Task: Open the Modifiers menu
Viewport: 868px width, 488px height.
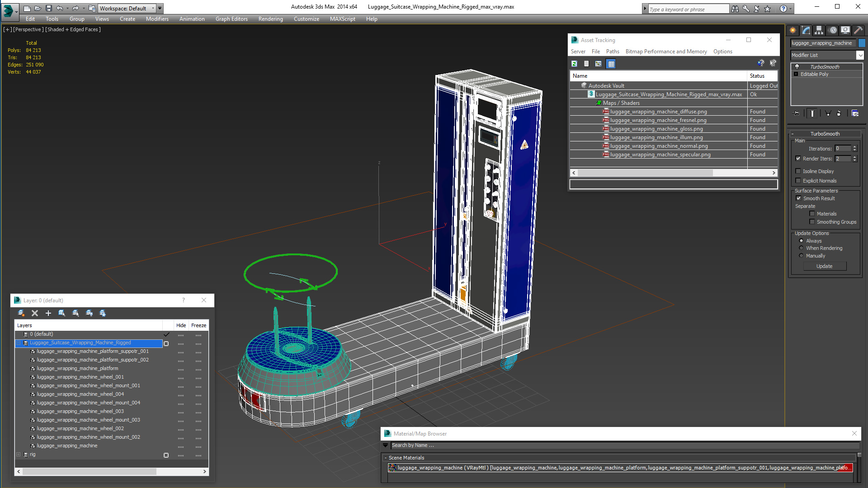Action: pos(157,19)
